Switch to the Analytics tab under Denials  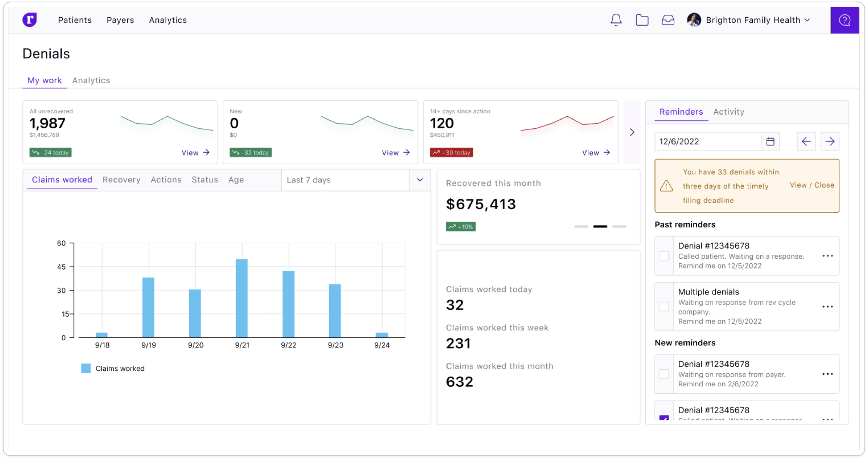coord(91,80)
